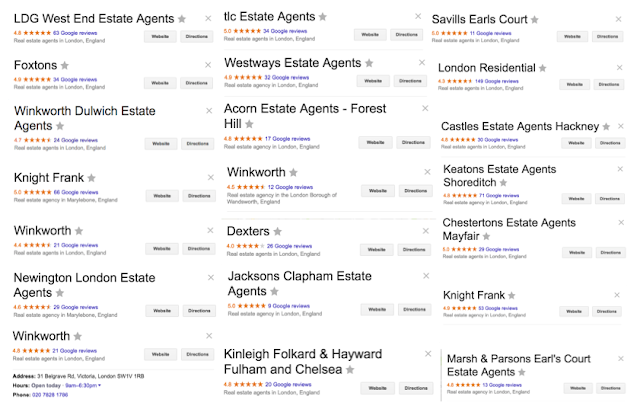Click the star next to Westways Estate Agents
This screenshot has height=406, width=640.
pos(369,63)
